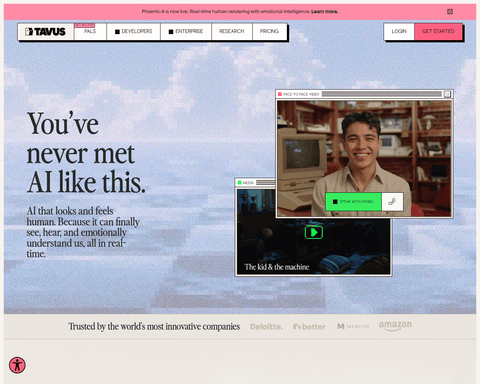Click the Mercor logo
Screen dimensions: 480x384
click(x=353, y=326)
